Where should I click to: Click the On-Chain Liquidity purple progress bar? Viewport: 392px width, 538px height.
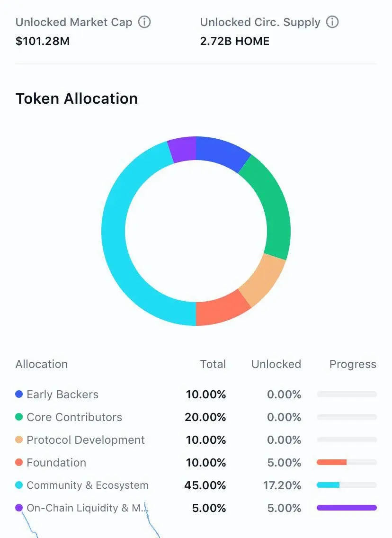tap(347, 508)
